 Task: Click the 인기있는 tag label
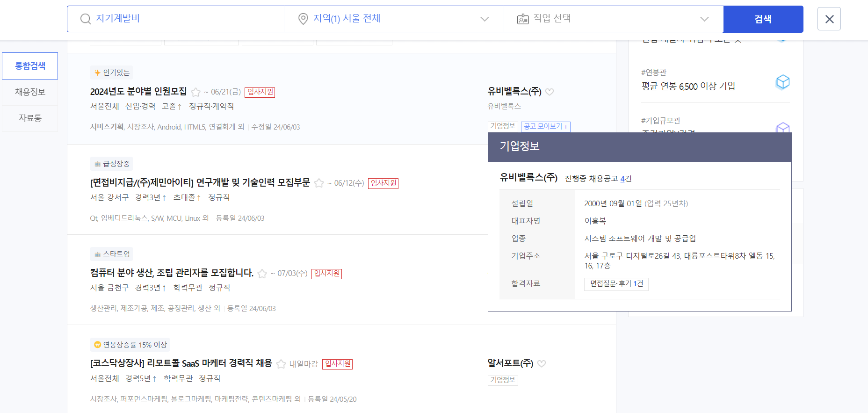point(111,72)
